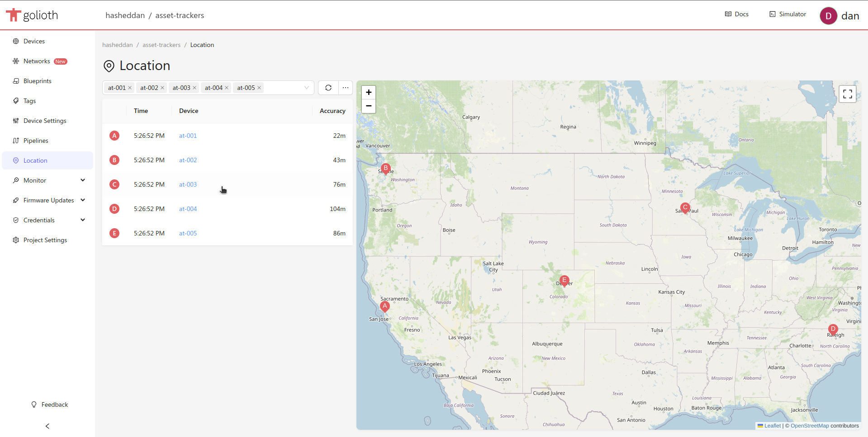This screenshot has width=868, height=437.
Task: Remove the at-003 filter tag
Action: click(194, 88)
